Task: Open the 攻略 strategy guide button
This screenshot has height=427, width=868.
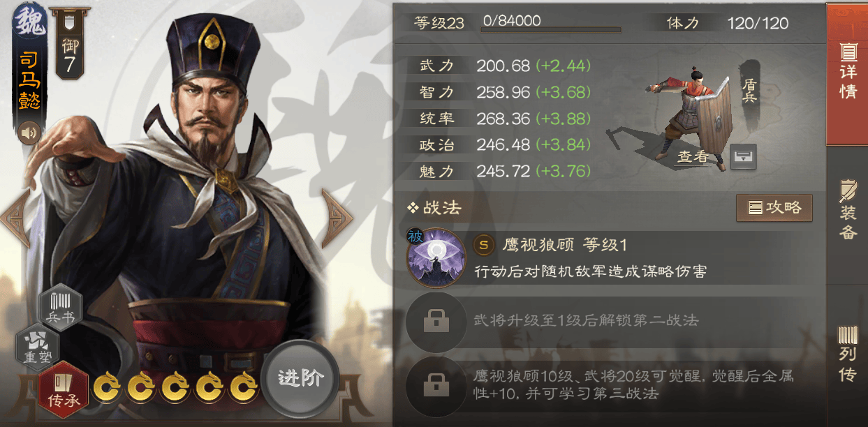Action: (774, 207)
